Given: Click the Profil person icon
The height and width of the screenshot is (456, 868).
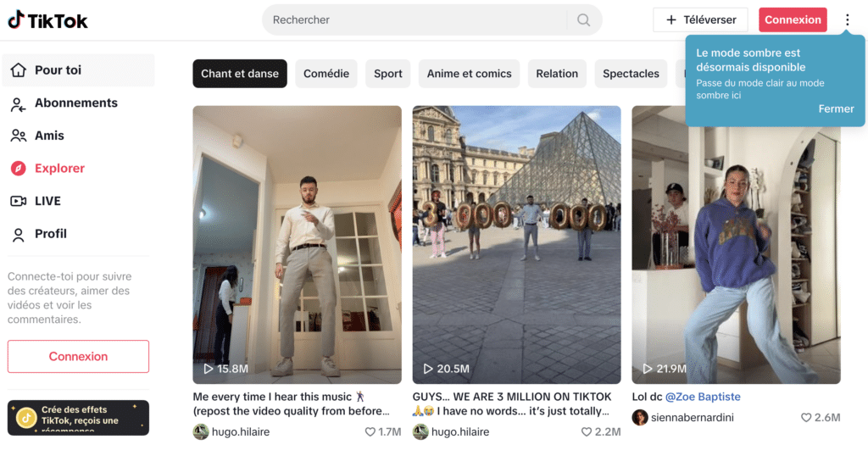Looking at the screenshot, I should click(19, 235).
